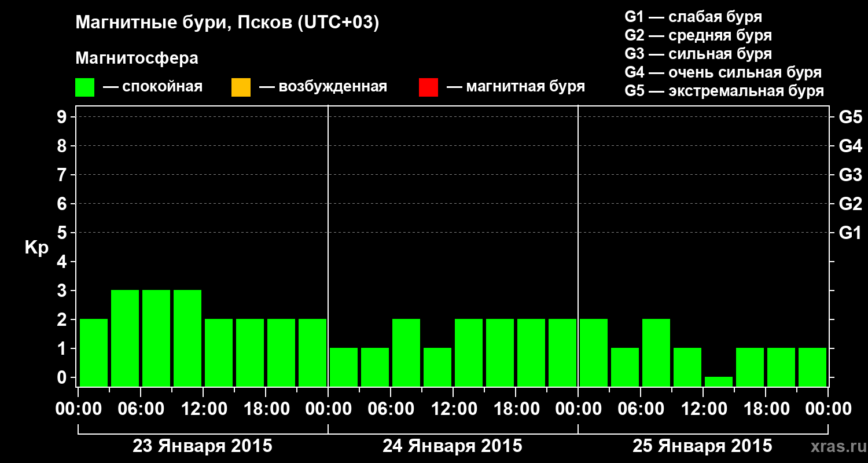The image size is (868, 463).
Task: Select legend line 'G2 — средняя буря'
Action: point(698,35)
